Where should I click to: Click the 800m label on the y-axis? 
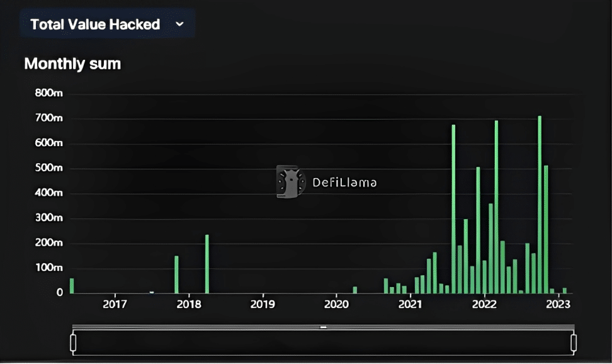tap(48, 93)
